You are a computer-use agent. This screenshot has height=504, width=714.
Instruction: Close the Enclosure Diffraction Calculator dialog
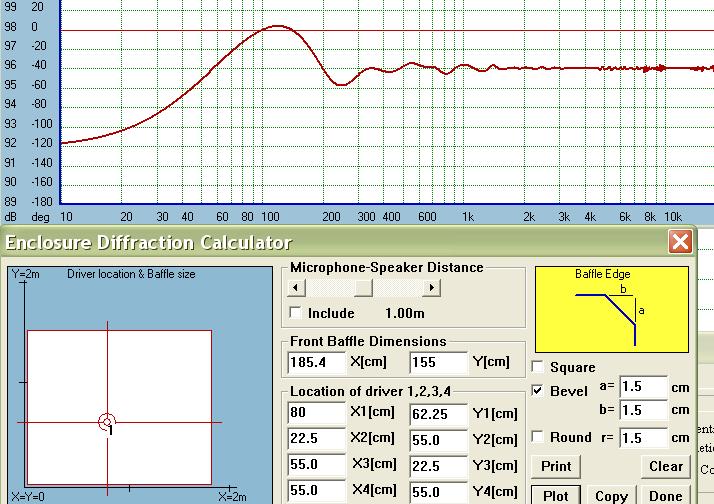pos(680,241)
